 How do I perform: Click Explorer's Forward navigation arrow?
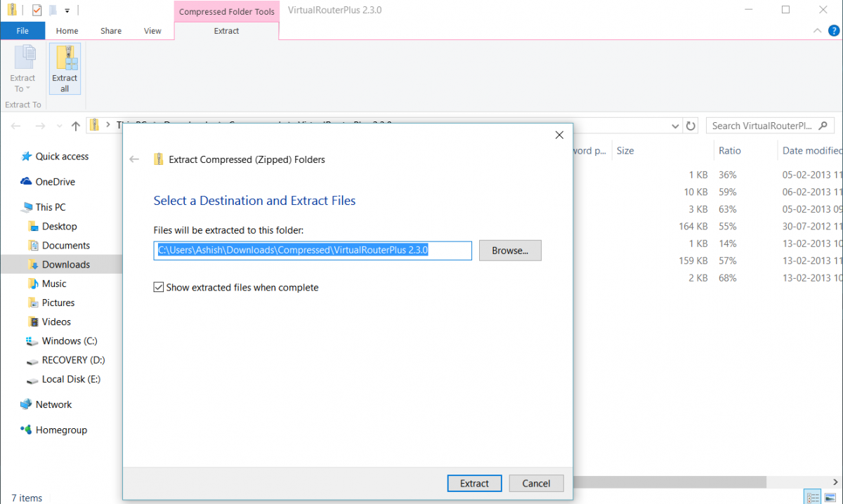click(x=41, y=126)
